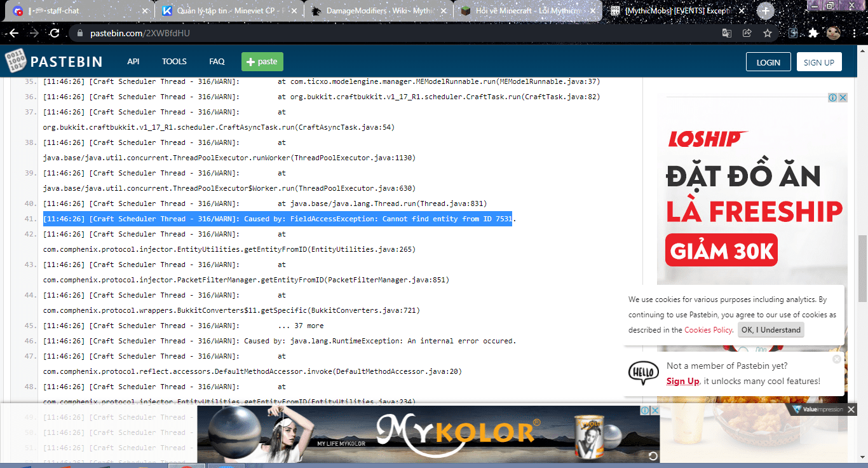Click line 46 RuntimeException text
The width and height of the screenshot is (868, 468).
(x=280, y=341)
